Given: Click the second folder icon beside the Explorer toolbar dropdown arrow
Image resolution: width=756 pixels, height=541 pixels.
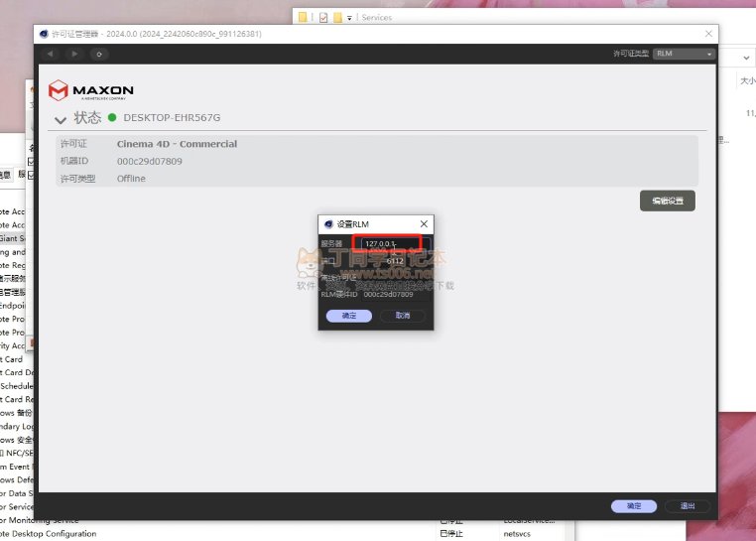Looking at the screenshot, I should (337, 18).
